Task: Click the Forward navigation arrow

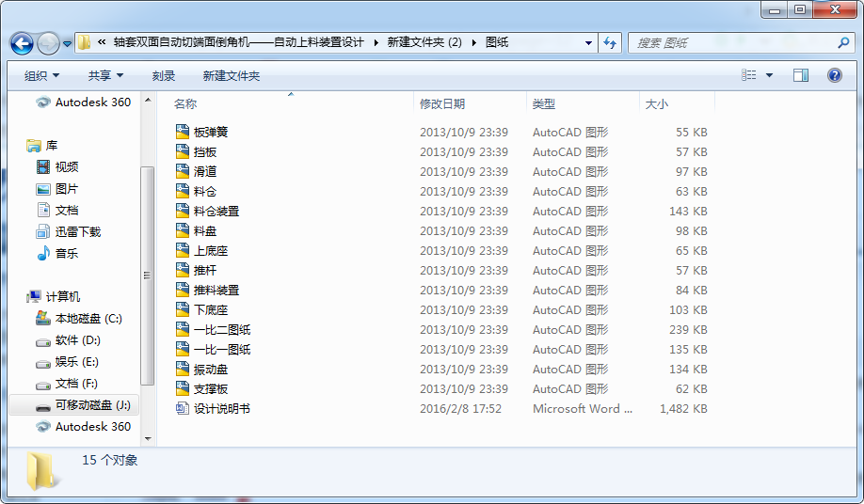Action: click(48, 43)
